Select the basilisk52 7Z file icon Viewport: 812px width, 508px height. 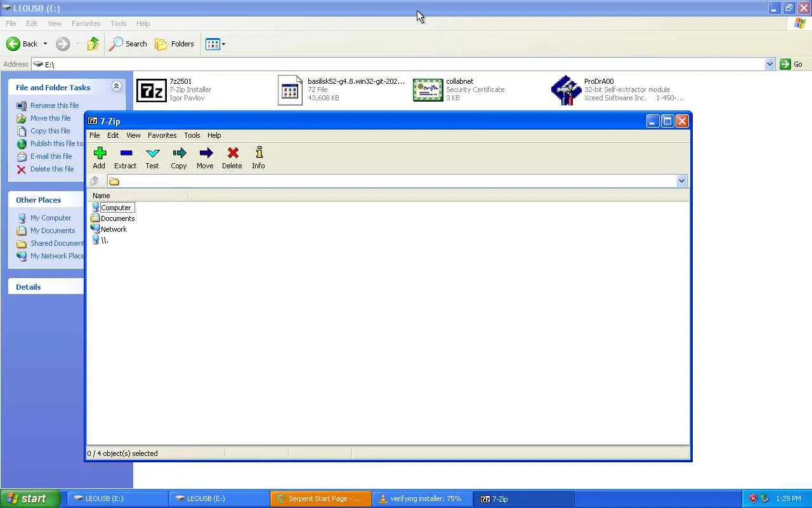coord(290,90)
